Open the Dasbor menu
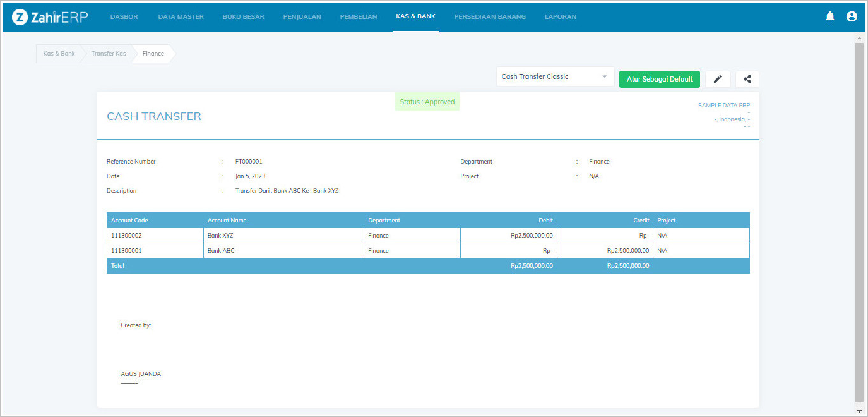 click(x=124, y=17)
